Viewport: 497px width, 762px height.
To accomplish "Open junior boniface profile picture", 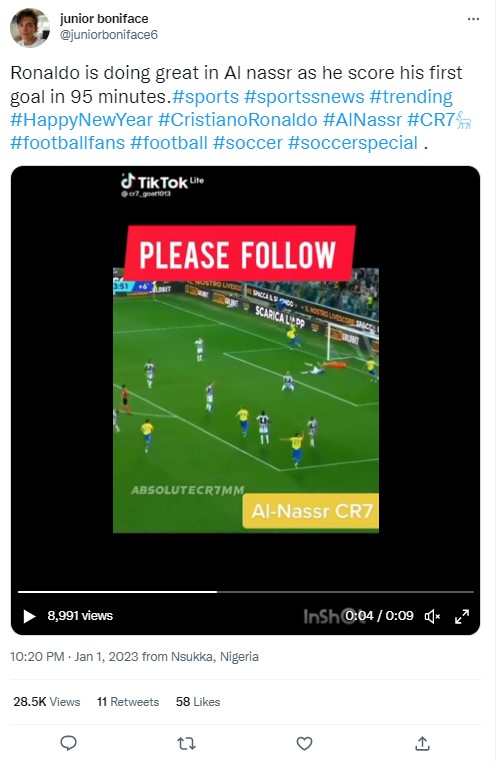I will [30, 28].
